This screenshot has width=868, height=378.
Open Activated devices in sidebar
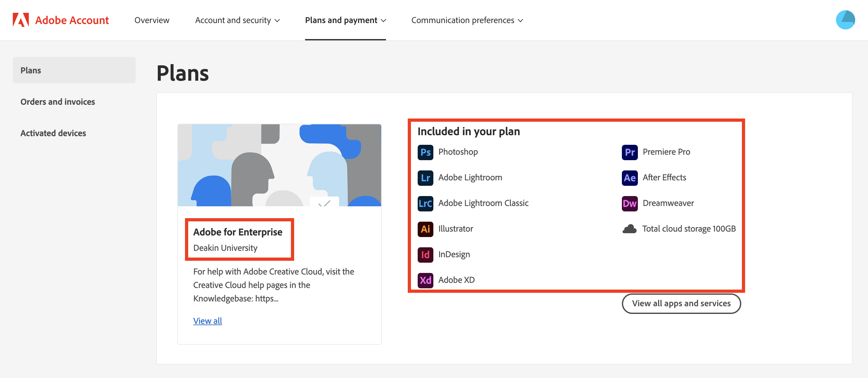[53, 133]
